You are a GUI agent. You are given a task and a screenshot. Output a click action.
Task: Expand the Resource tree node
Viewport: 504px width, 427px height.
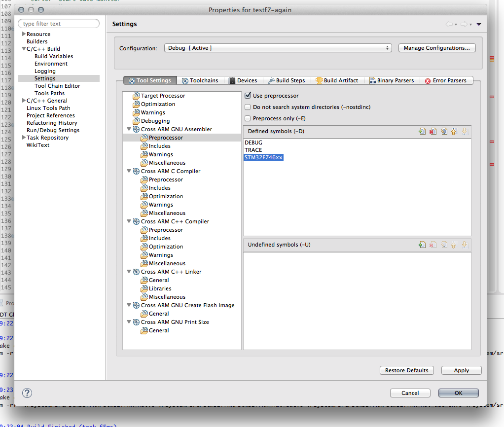coord(24,34)
